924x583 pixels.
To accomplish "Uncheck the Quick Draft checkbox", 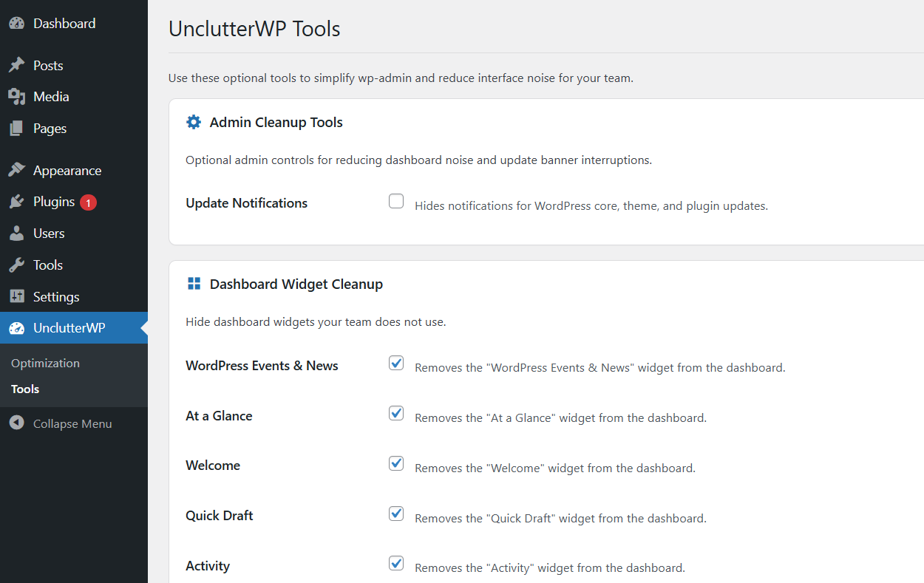I will [x=396, y=514].
